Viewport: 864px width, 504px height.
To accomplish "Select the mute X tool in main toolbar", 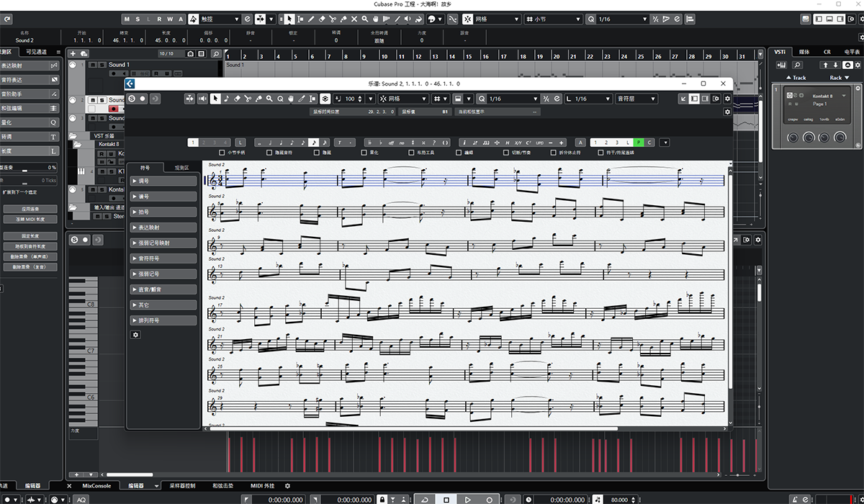I will 354,19.
